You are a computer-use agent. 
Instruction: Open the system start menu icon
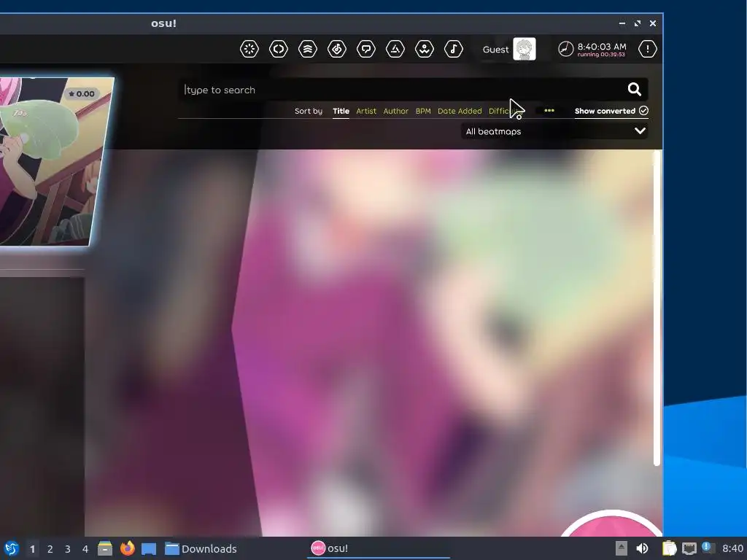[x=12, y=548]
